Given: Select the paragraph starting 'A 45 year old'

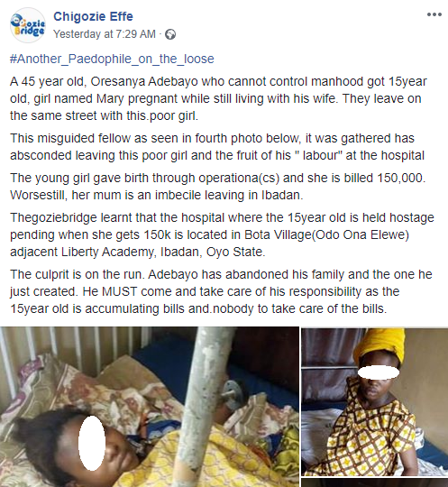Looking at the screenshot, I should point(218,98).
